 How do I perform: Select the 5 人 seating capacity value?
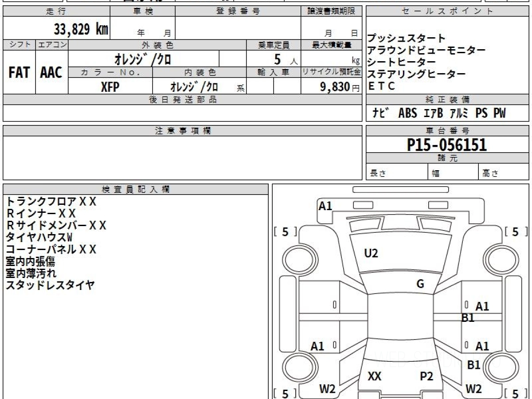[x=286, y=59]
